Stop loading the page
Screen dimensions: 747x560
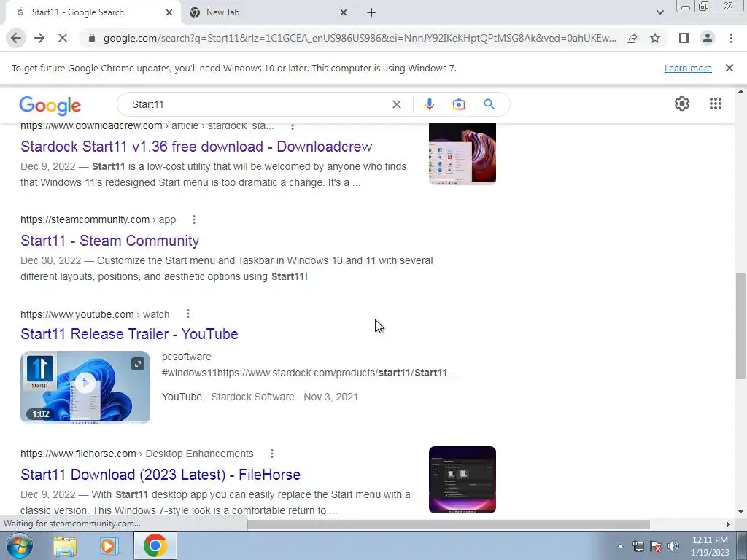point(63,38)
